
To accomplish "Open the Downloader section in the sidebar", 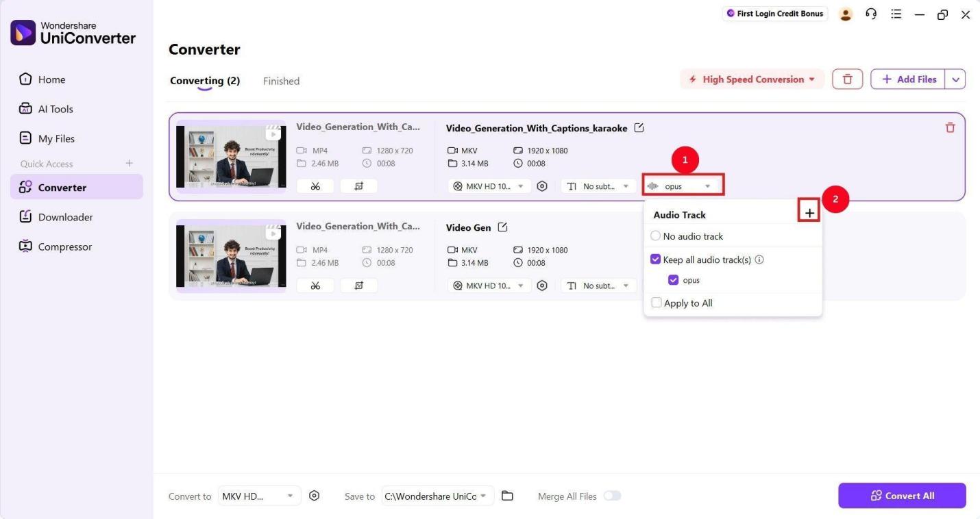I will (x=65, y=216).
